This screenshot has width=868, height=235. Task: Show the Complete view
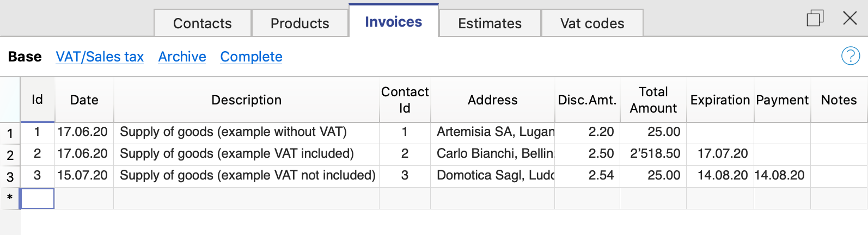point(251,57)
